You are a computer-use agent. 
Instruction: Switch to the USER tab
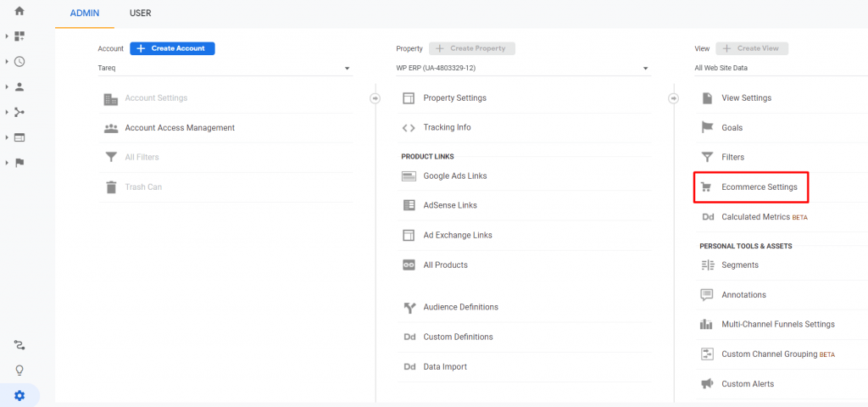point(140,14)
